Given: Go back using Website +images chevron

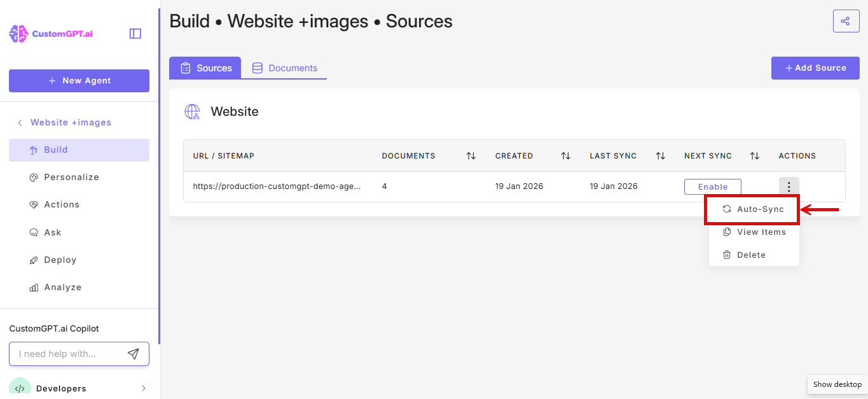Looking at the screenshot, I should [20, 123].
